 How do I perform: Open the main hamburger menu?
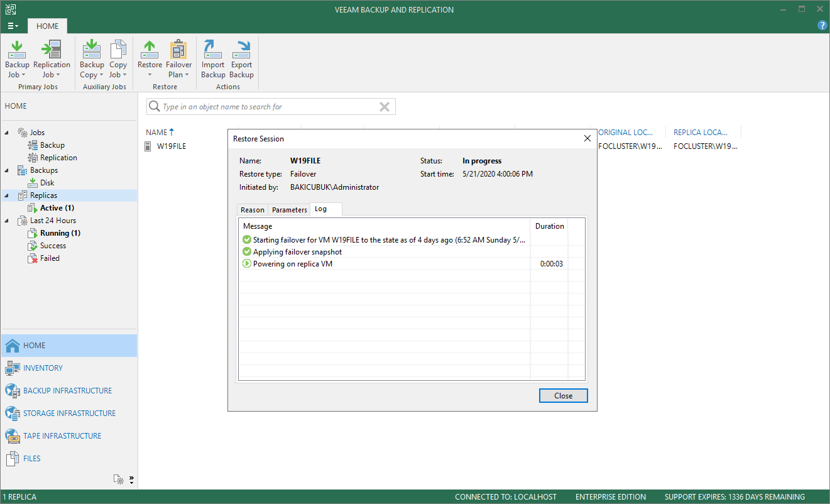pyautogui.click(x=13, y=26)
